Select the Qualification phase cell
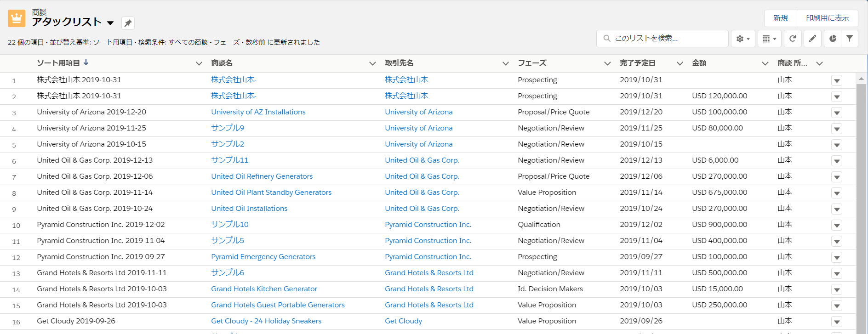The height and width of the screenshot is (334, 868). 539,224
